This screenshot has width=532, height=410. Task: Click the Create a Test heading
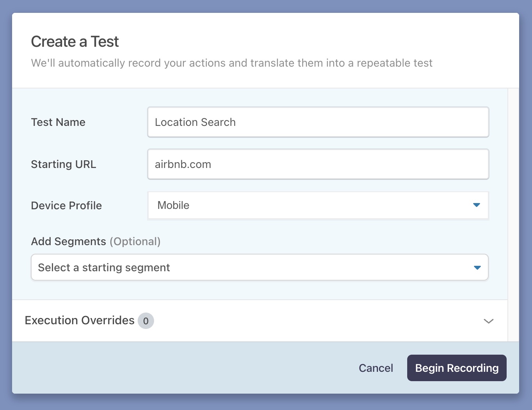[x=74, y=41]
